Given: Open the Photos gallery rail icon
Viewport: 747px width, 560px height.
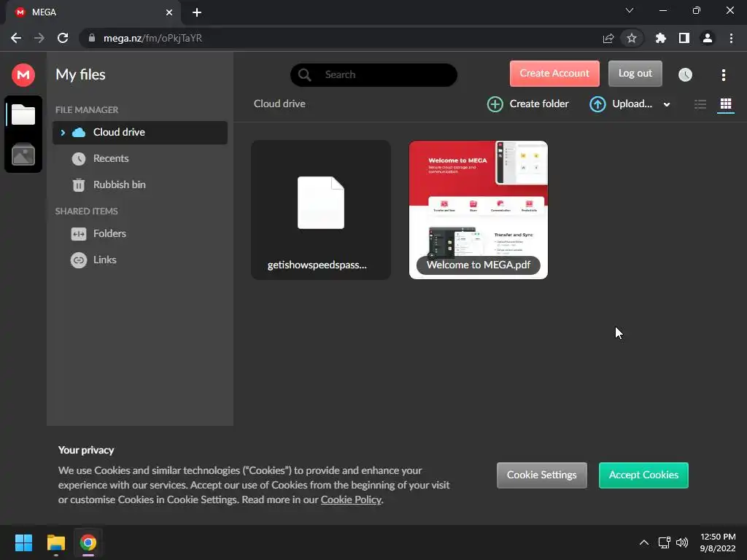Looking at the screenshot, I should 23,155.
